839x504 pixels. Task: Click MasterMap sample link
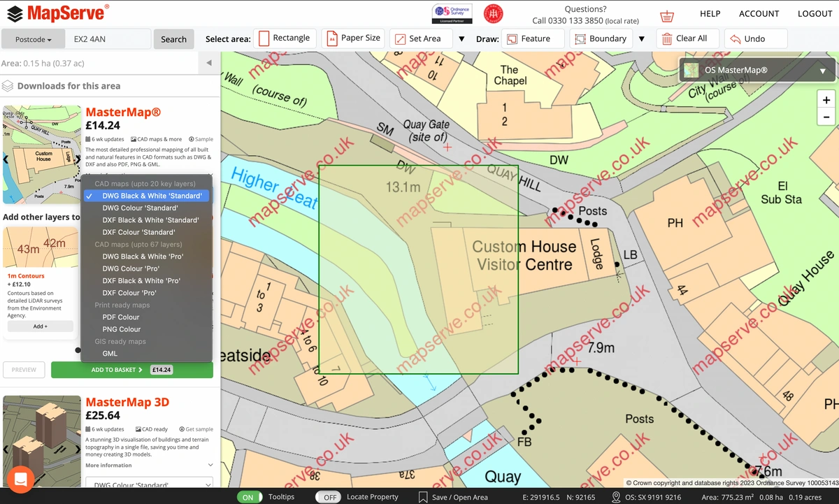(201, 139)
